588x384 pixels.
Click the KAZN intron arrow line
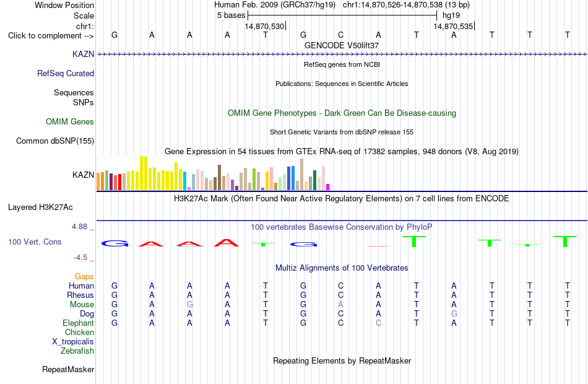342,55
